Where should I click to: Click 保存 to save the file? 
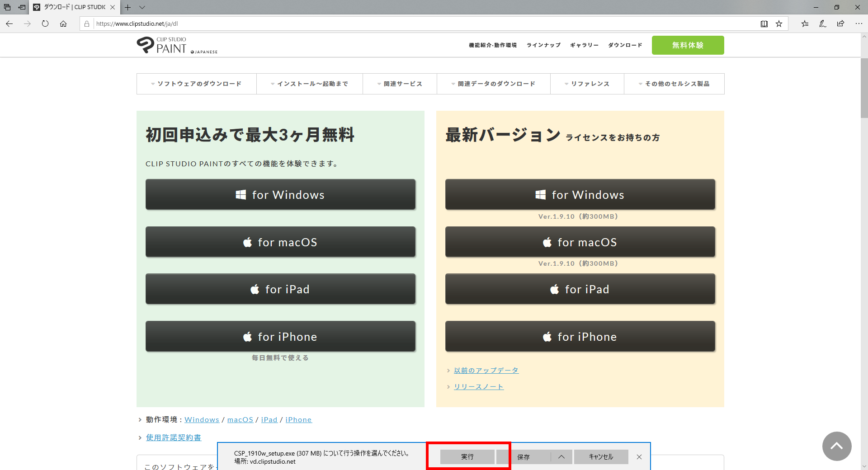524,457
